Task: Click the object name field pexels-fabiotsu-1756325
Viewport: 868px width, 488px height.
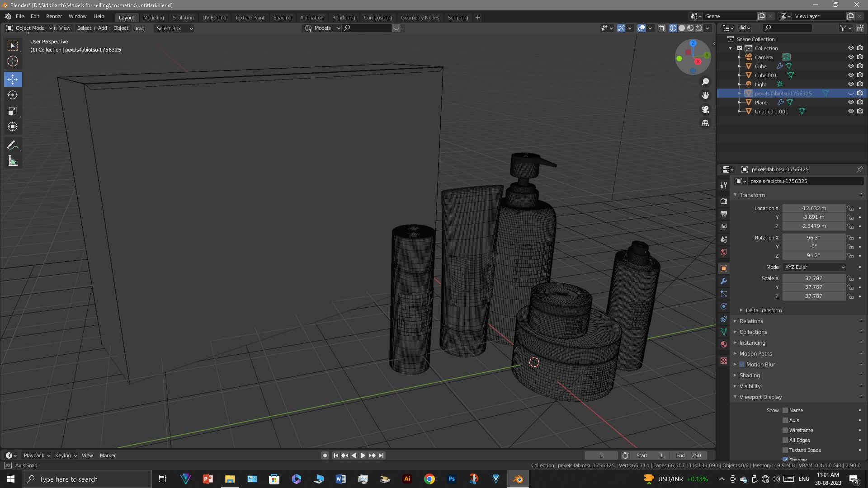Action: pyautogui.click(x=806, y=181)
